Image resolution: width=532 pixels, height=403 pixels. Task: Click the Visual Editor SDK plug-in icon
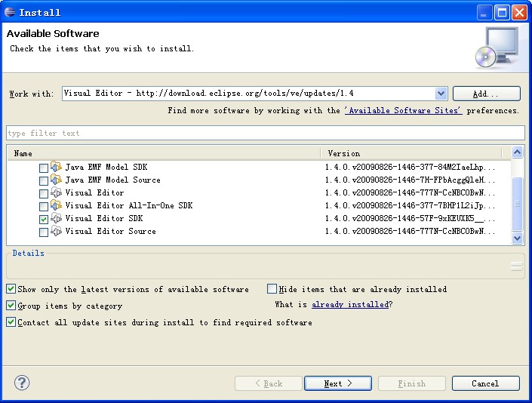tap(56, 218)
